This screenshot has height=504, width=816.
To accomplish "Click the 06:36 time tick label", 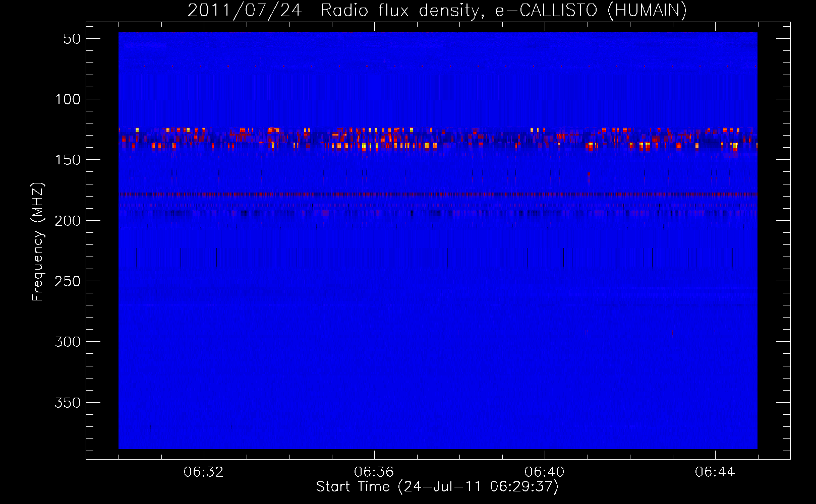I will [374, 472].
